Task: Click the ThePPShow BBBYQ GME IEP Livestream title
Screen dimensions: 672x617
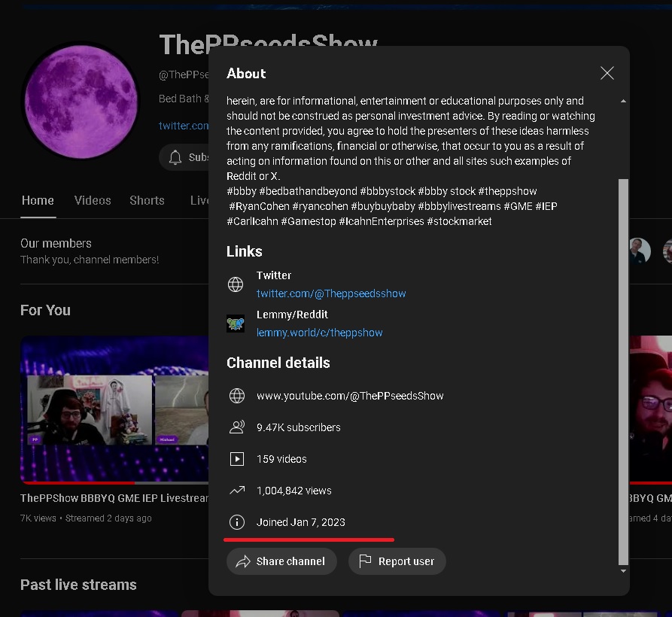Action: (x=114, y=498)
